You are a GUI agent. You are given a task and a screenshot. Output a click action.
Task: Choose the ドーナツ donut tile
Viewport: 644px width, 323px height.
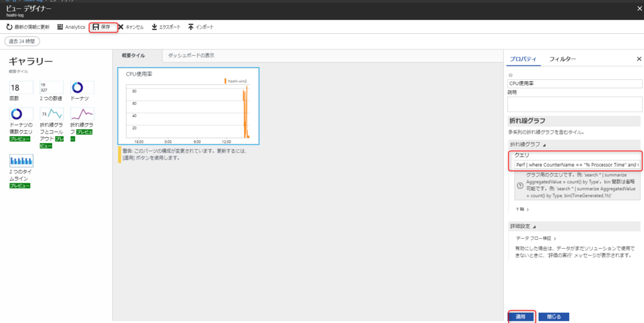82,88
